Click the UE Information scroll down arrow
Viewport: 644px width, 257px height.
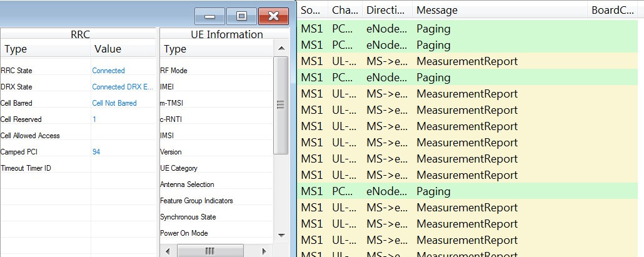click(281, 235)
